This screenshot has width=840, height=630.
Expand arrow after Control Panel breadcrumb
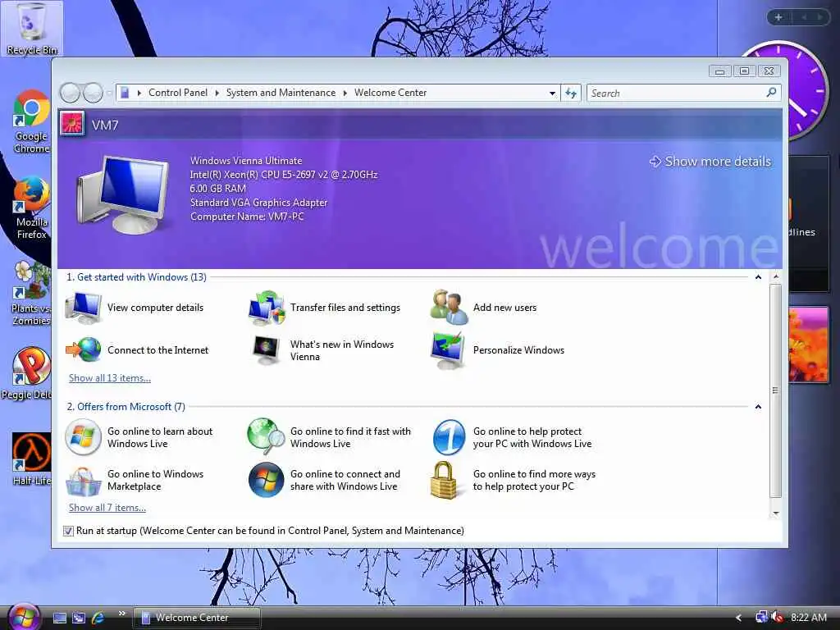217,93
